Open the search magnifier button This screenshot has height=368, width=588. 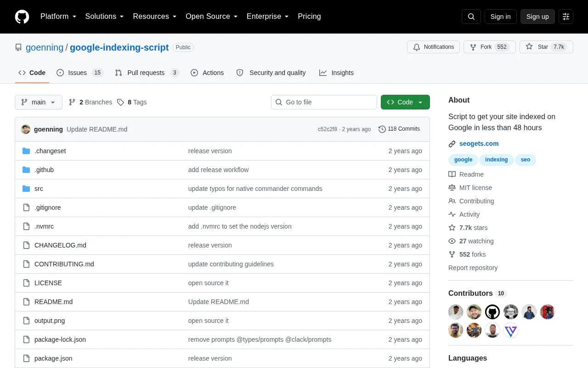[x=471, y=17]
